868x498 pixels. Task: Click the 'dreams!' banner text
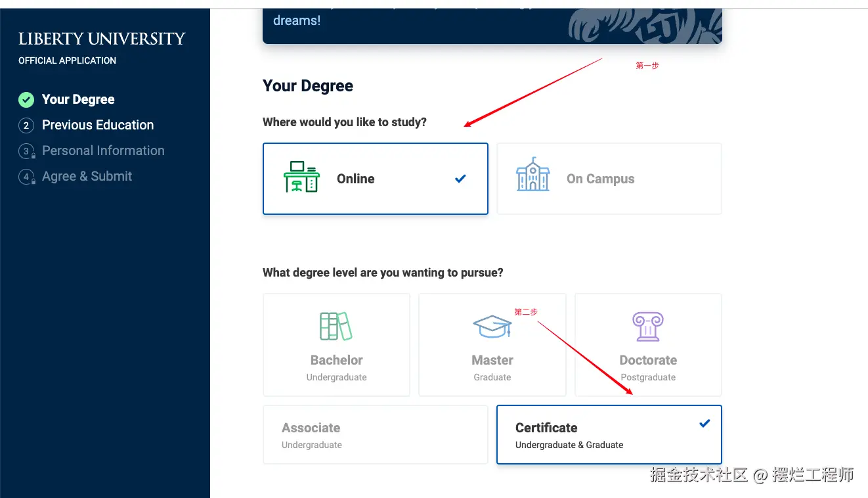click(x=297, y=20)
